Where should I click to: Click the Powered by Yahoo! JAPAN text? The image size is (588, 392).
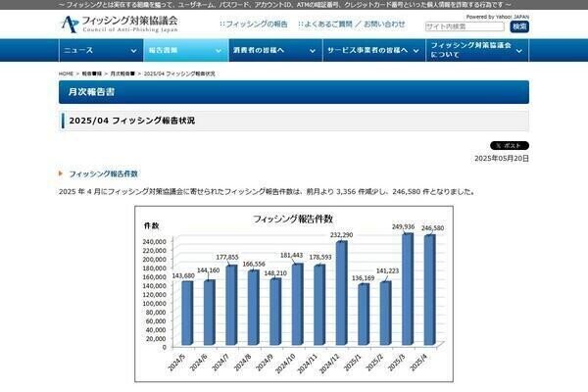coord(498,17)
